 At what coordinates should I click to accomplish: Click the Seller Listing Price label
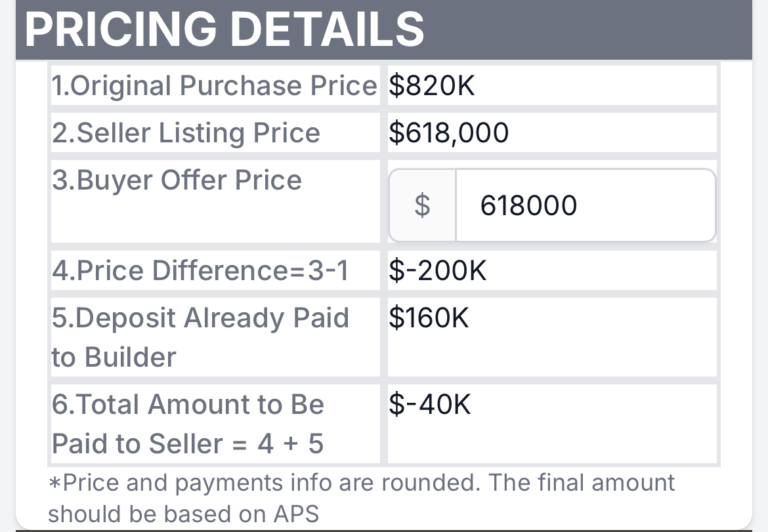point(186,133)
